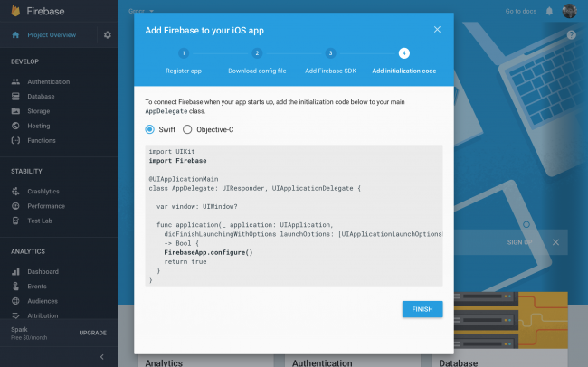Open notifications bell icon

pyautogui.click(x=549, y=11)
